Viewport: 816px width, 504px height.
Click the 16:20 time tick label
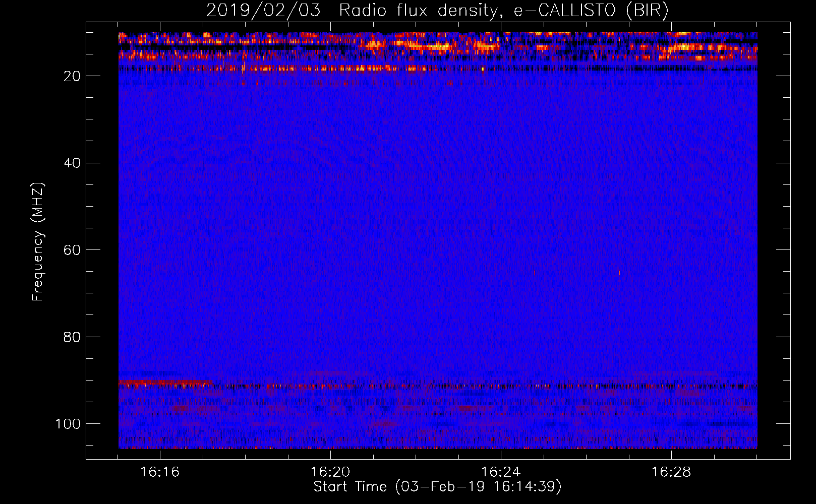click(330, 472)
